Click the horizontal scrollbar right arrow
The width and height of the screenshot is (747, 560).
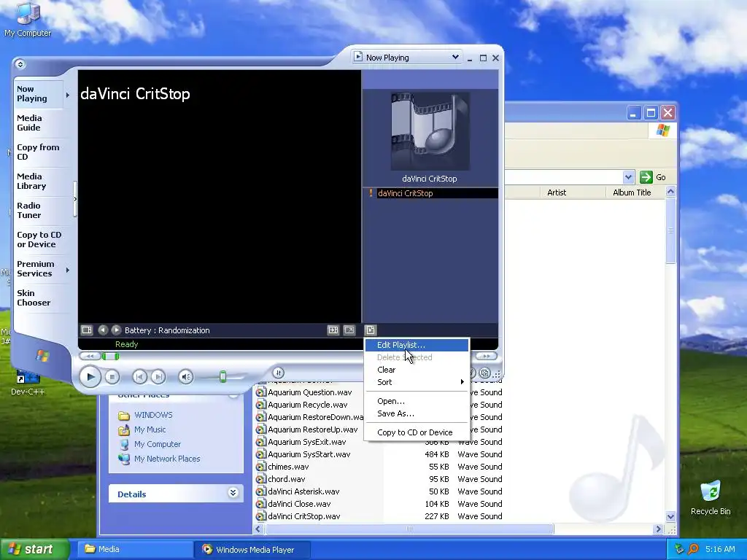659,529
